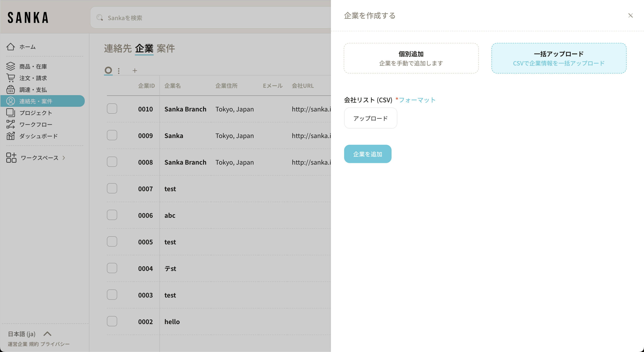Expand the Workspace menu chevron

pos(64,158)
